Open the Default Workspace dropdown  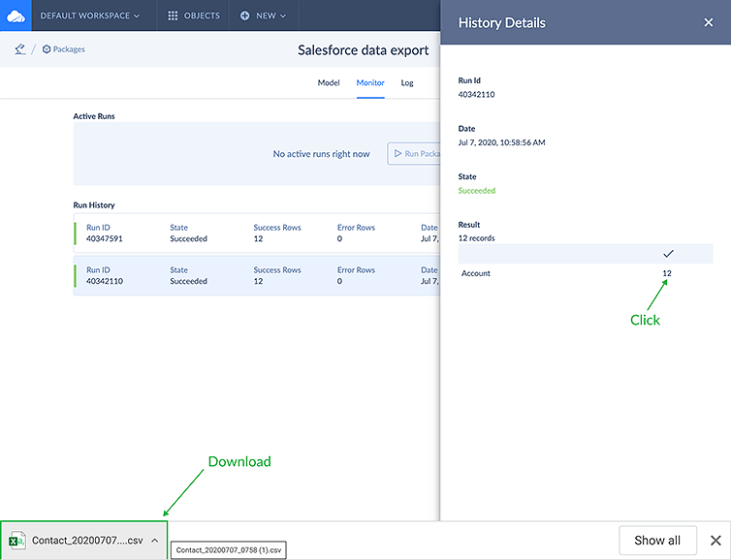coord(90,16)
